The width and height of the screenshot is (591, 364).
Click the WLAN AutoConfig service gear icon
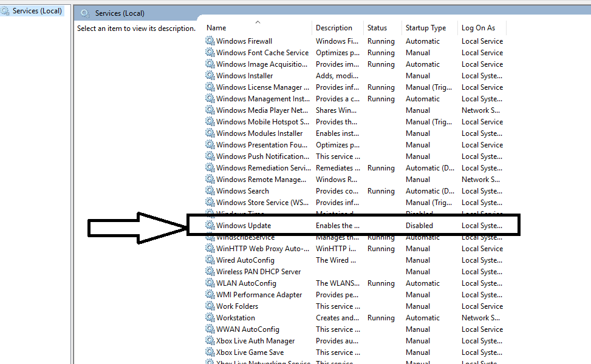(x=210, y=283)
